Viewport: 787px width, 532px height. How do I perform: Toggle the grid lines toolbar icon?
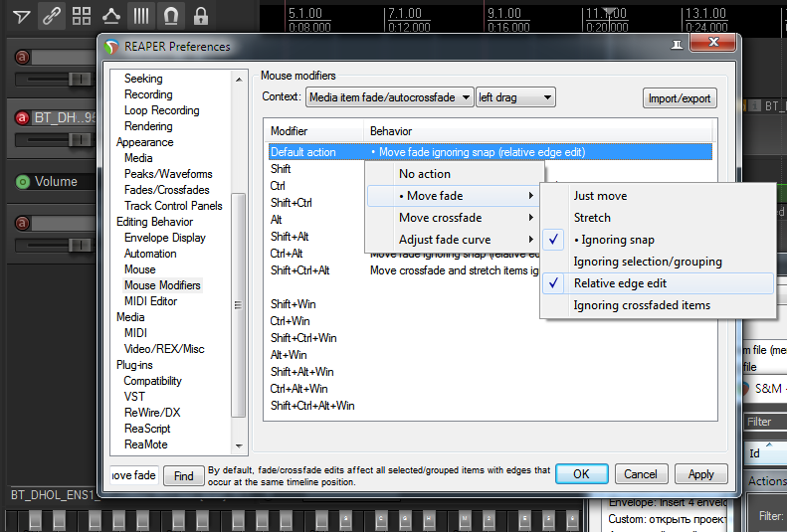click(x=141, y=16)
